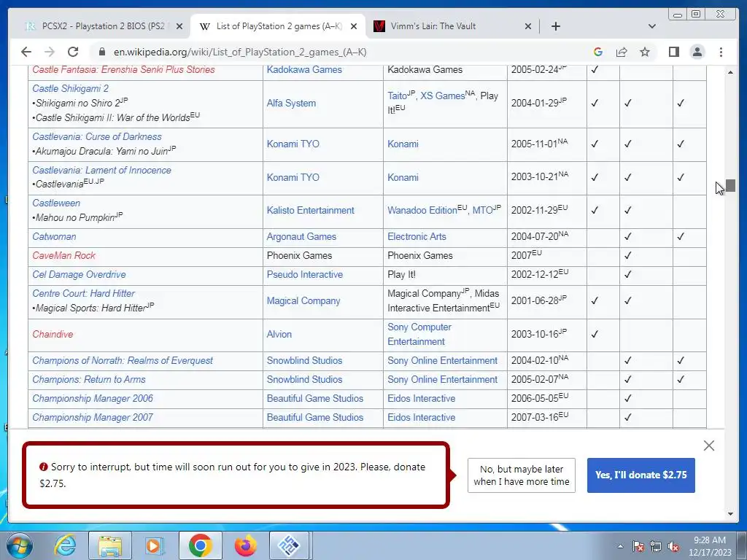Click 'Yes, I'll donate $2.75' button
This screenshot has height=560, width=747.
click(640, 475)
